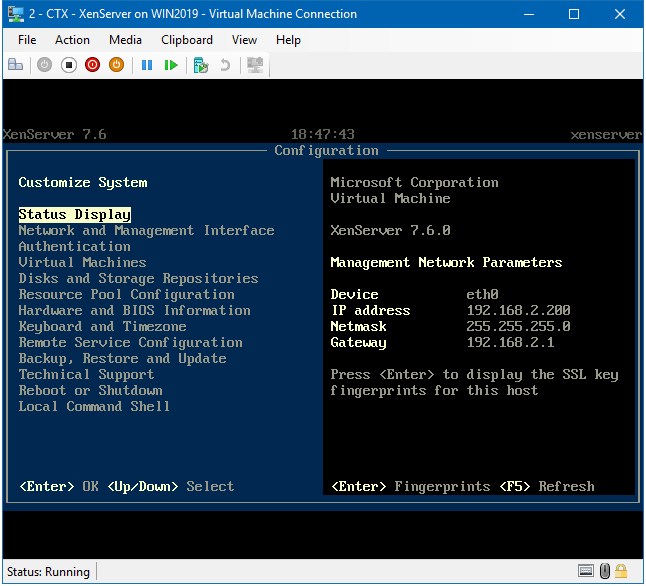Open the Media menu
The image size is (646, 586).
pyautogui.click(x=125, y=40)
